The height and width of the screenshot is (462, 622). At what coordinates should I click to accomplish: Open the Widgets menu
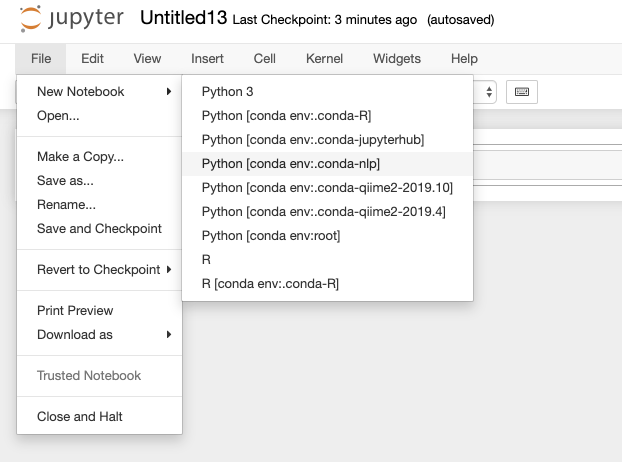(x=397, y=59)
